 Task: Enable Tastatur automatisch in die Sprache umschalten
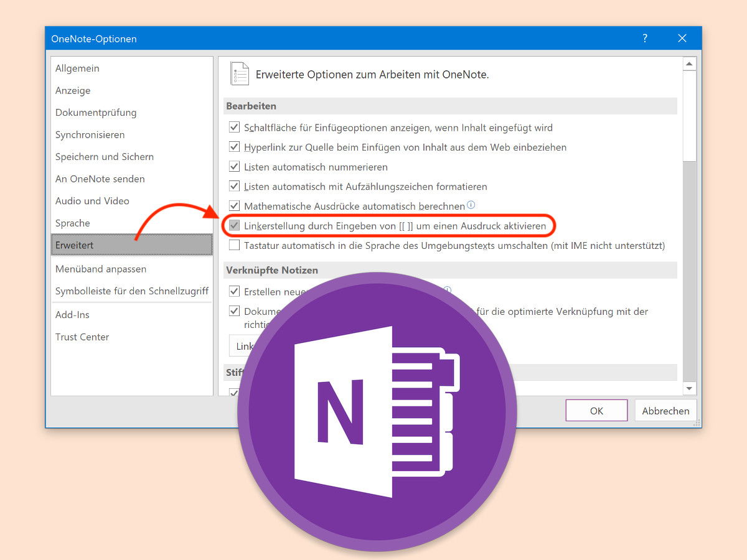pos(234,245)
